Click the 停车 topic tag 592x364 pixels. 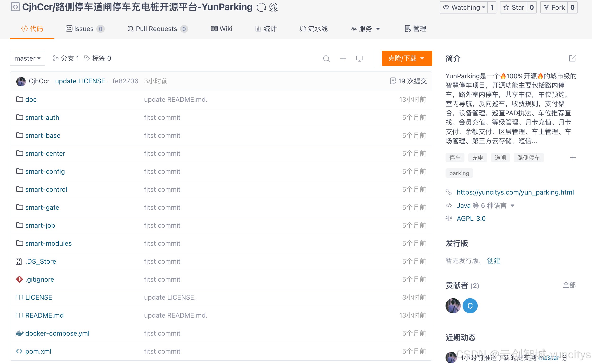pos(455,158)
